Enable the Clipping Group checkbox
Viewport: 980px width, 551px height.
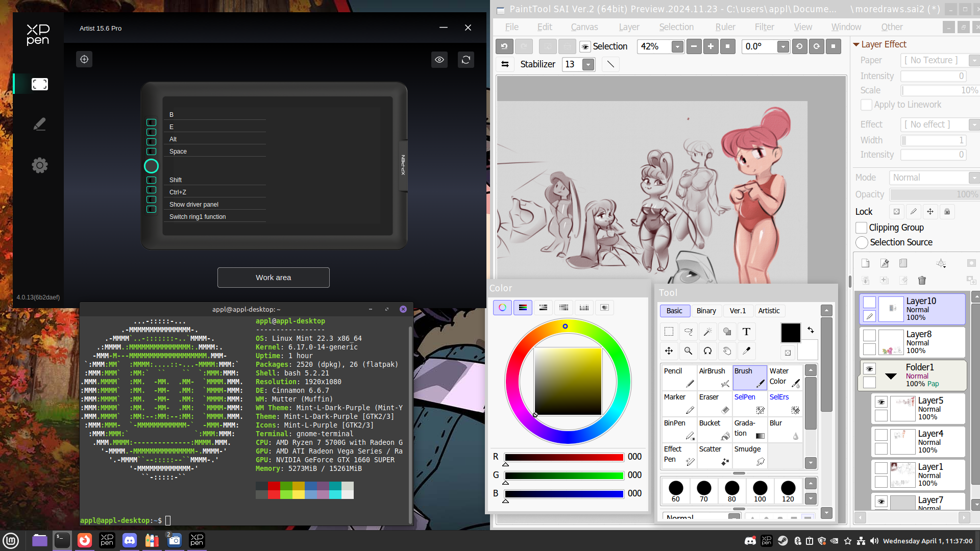click(x=862, y=228)
